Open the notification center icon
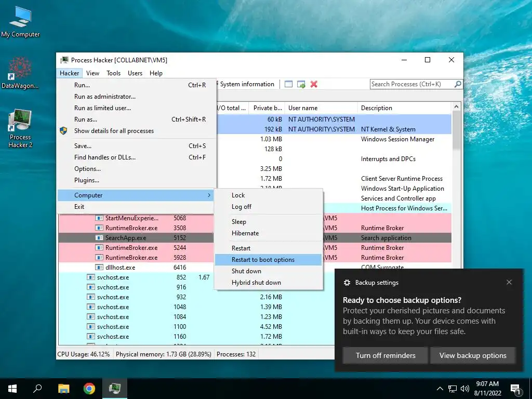This screenshot has height=399, width=532. pyautogui.click(x=515, y=389)
